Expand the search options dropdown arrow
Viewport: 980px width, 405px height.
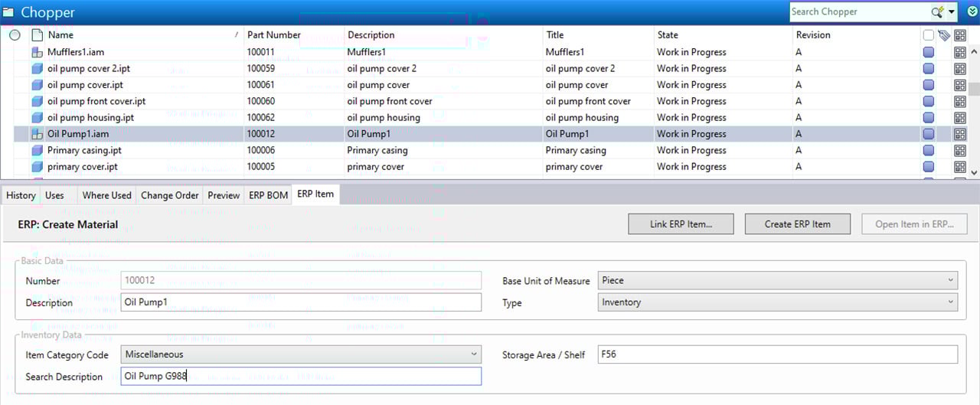(952, 12)
